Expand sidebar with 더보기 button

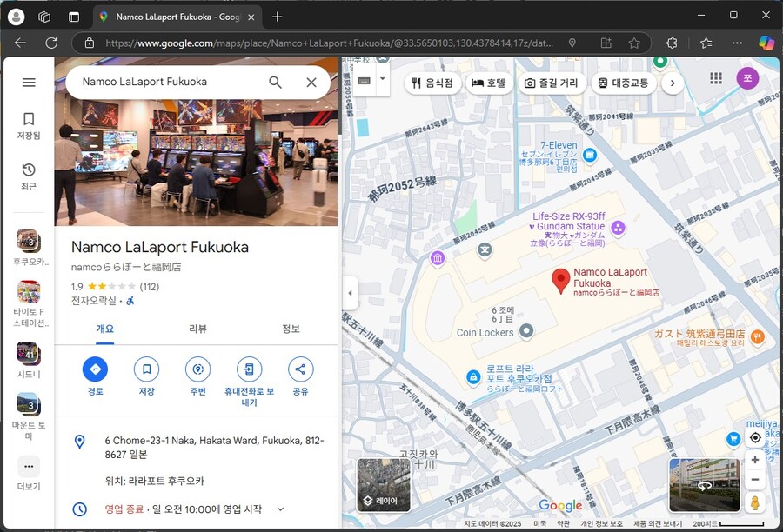click(x=29, y=473)
